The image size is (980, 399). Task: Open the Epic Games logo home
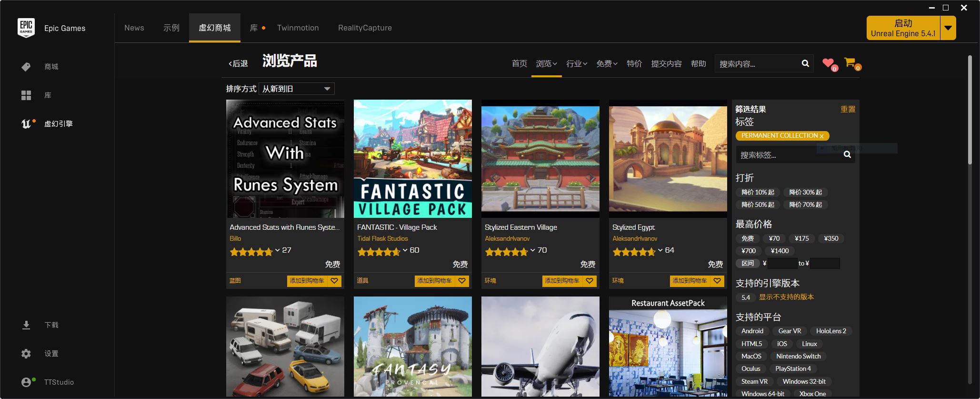coord(26,28)
